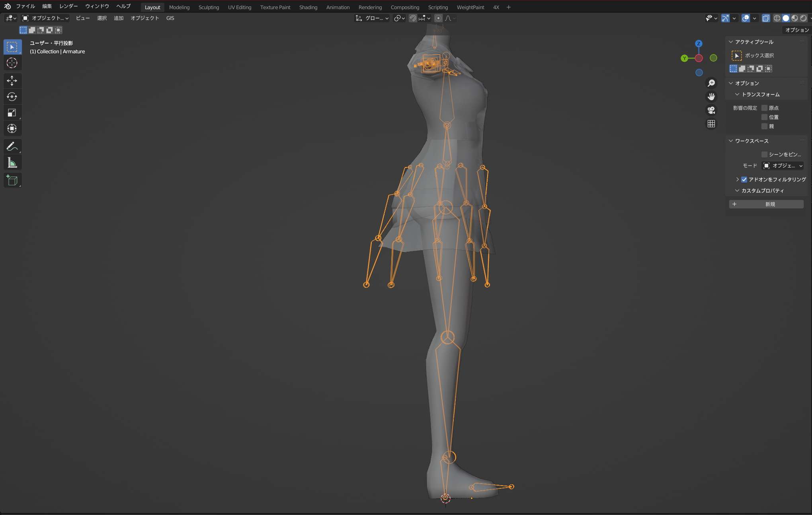Click the 新規 custom property button
This screenshot has height=515, width=812.
pos(766,204)
